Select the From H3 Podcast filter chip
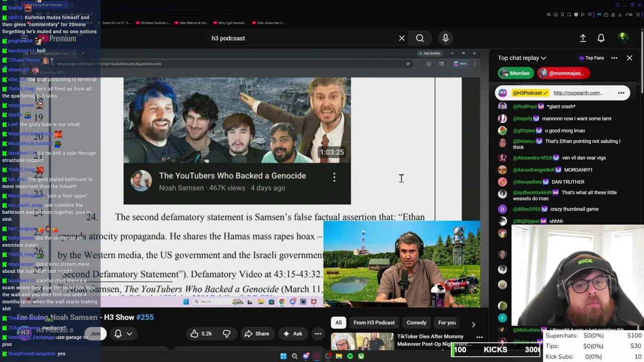Screen dimensions: 644x362 coord(374,323)
